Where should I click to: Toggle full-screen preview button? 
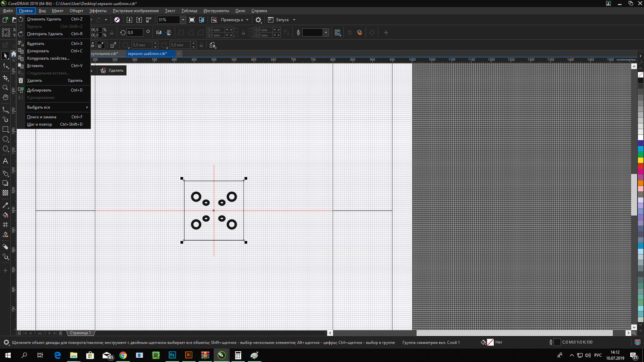(x=191, y=20)
